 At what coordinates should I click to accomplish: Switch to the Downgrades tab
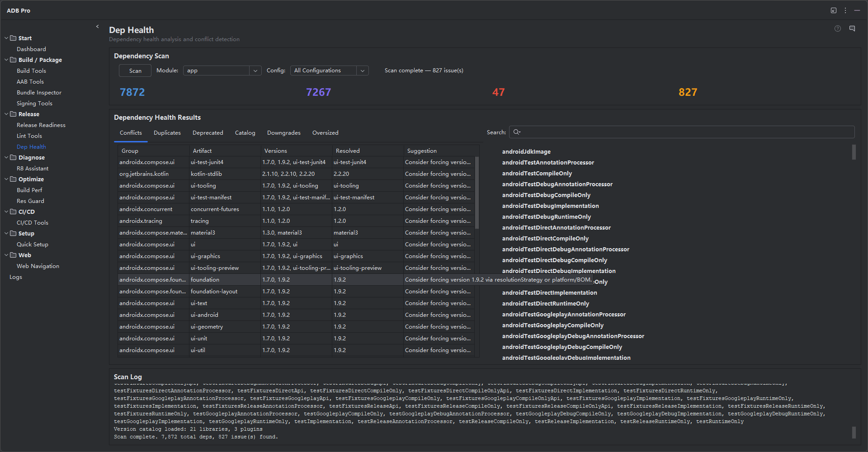coord(284,133)
